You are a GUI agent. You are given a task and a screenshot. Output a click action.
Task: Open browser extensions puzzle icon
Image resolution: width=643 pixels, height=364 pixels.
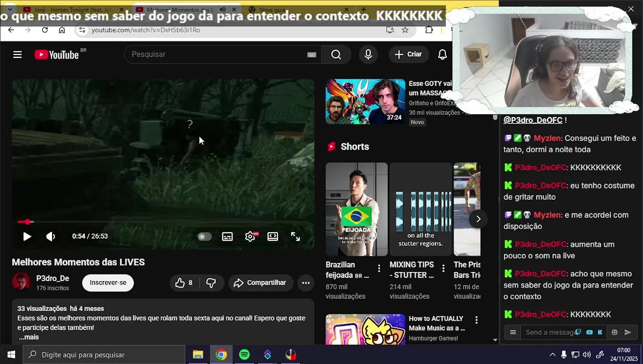[429, 30]
